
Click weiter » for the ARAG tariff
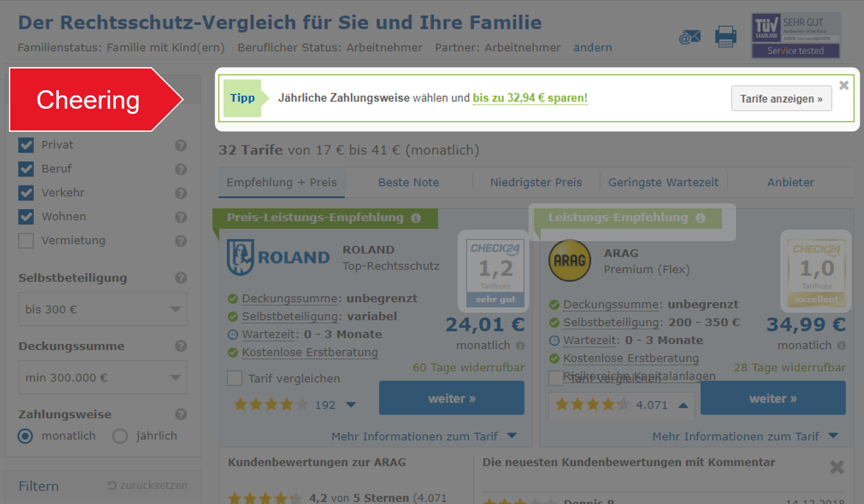tap(773, 398)
